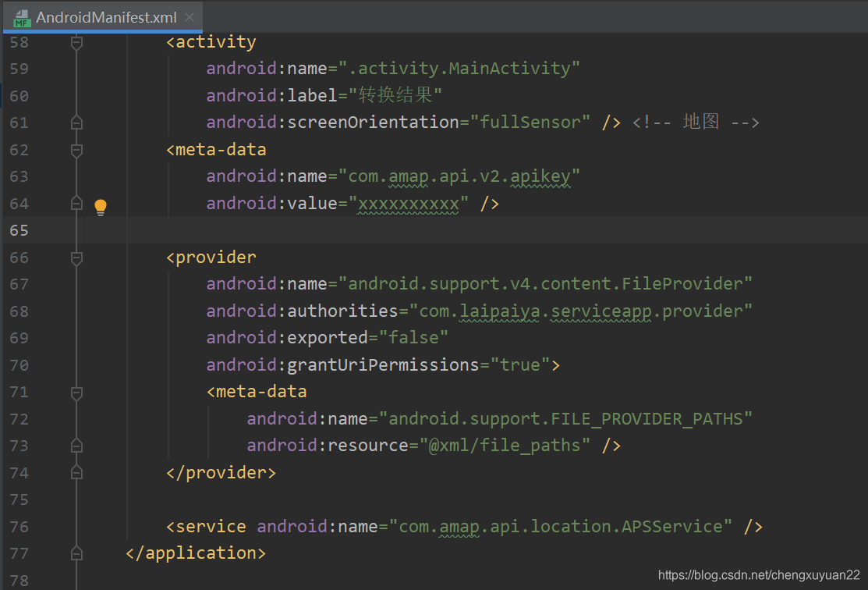This screenshot has width=868, height=590.
Task: Click the label value "转换结果"
Action: click(395, 95)
